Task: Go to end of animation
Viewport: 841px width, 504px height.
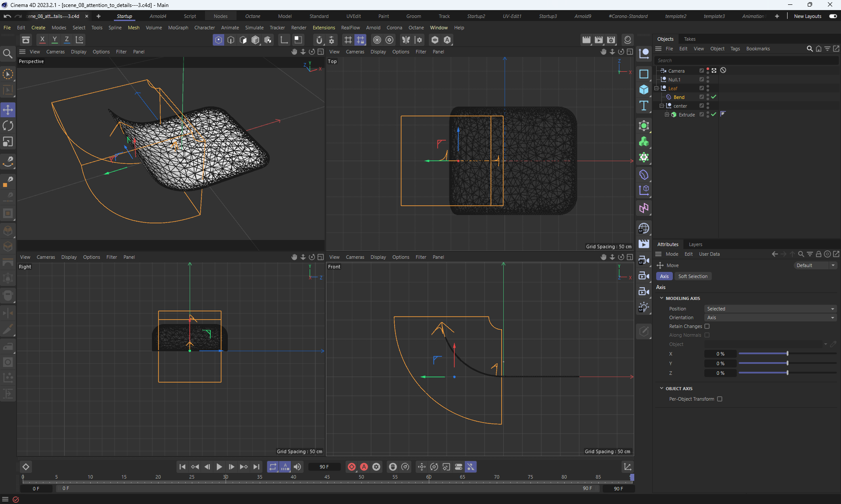Action: pos(256,467)
